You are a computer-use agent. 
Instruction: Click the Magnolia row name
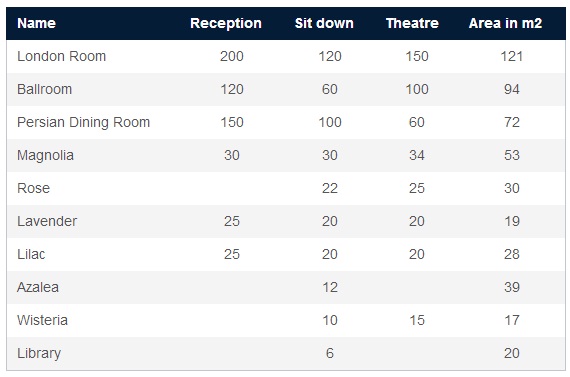pos(45,156)
